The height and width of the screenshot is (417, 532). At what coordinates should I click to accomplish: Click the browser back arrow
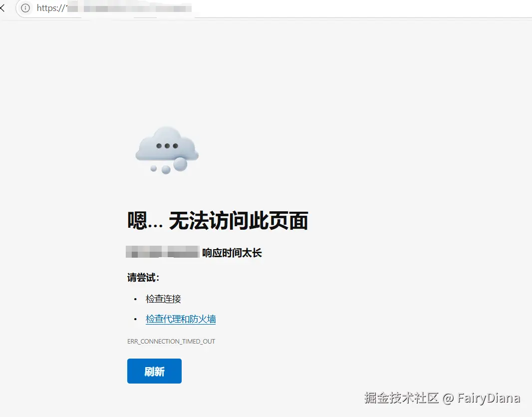click(2, 8)
